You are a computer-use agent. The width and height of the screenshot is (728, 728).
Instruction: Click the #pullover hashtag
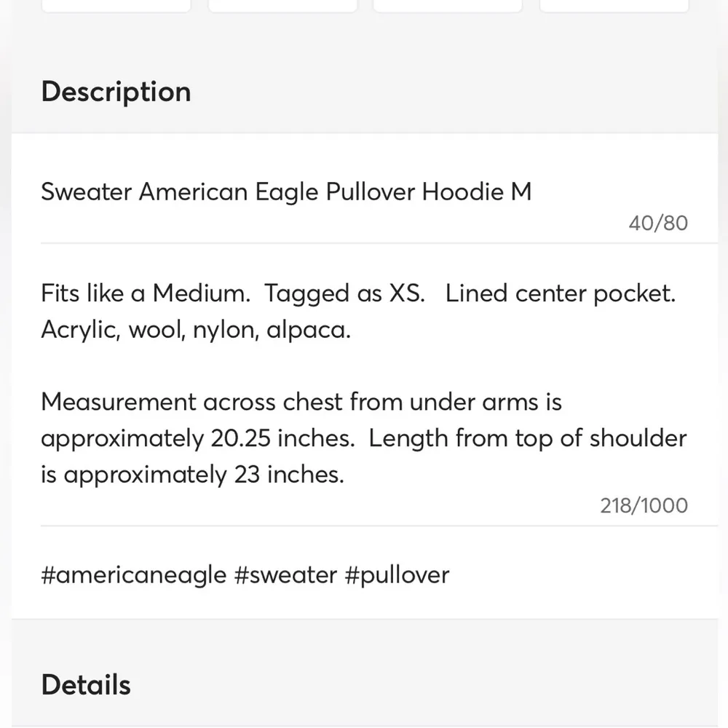(x=397, y=574)
